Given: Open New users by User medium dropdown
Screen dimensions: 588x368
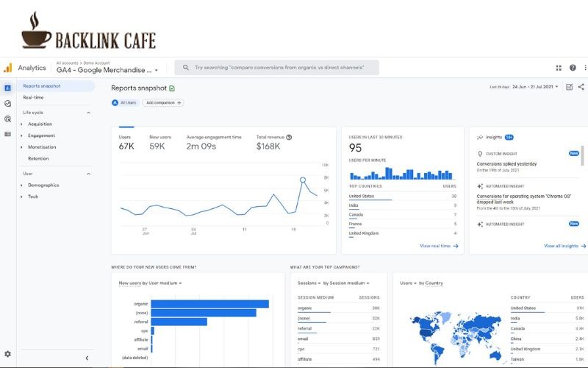Looking at the screenshot, I should point(150,283).
